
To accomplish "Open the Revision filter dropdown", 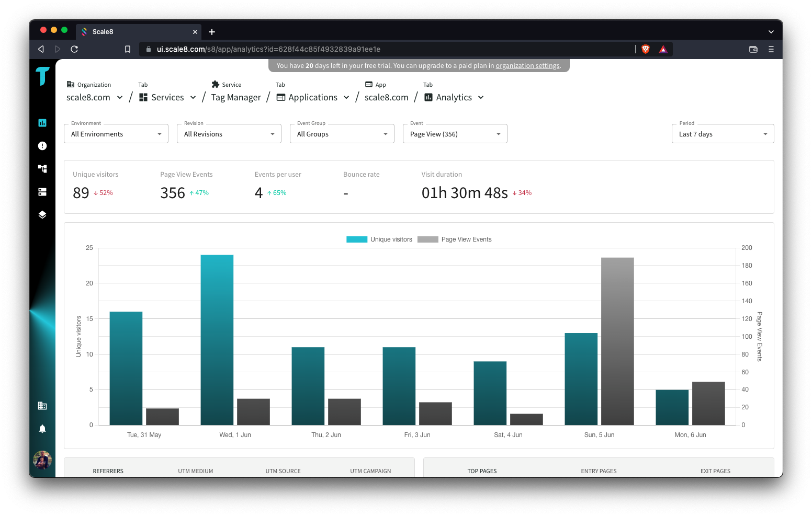I will 229,133.
